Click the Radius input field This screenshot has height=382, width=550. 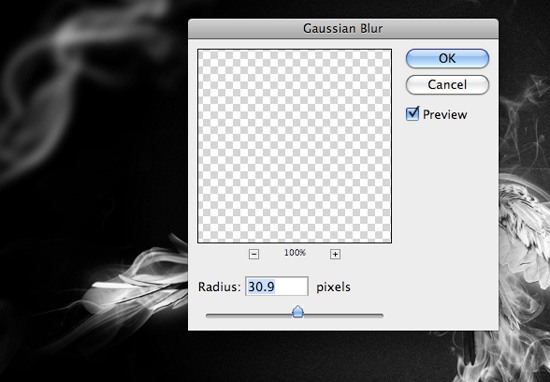coord(277,286)
